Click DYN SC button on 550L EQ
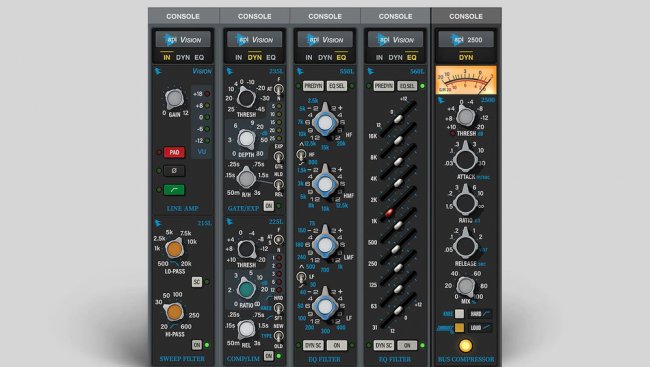This screenshot has width=650, height=367. 313,345
